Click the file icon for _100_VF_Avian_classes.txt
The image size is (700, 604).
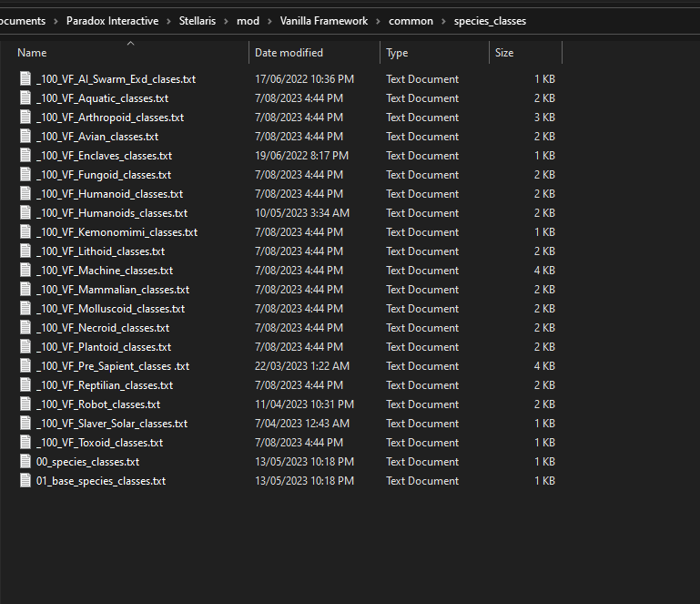tap(25, 137)
